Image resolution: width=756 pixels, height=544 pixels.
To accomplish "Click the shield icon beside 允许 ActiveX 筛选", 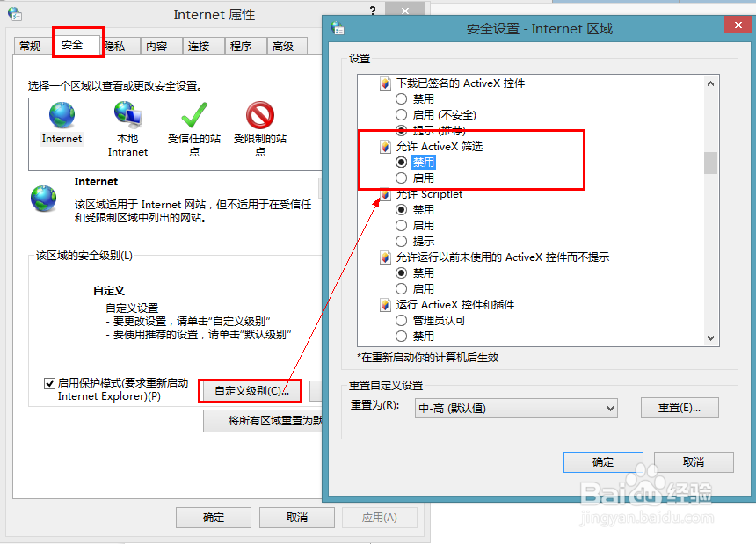I will 385,147.
